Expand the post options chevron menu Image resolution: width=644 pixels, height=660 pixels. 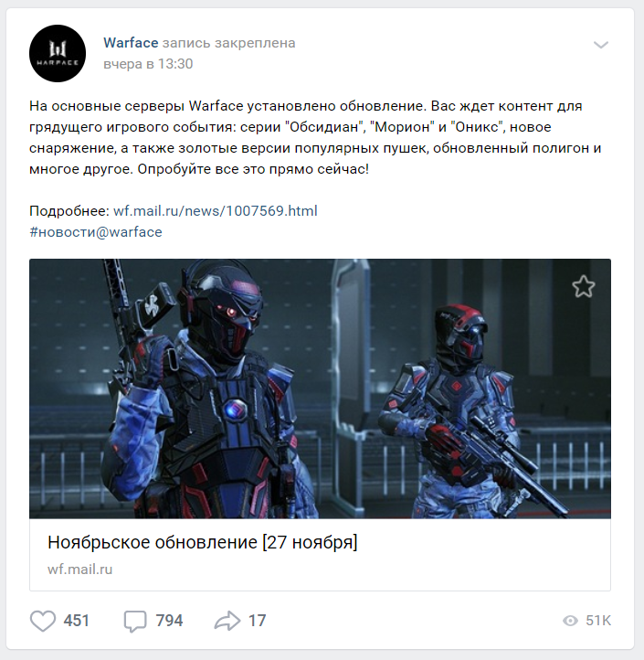click(x=601, y=45)
